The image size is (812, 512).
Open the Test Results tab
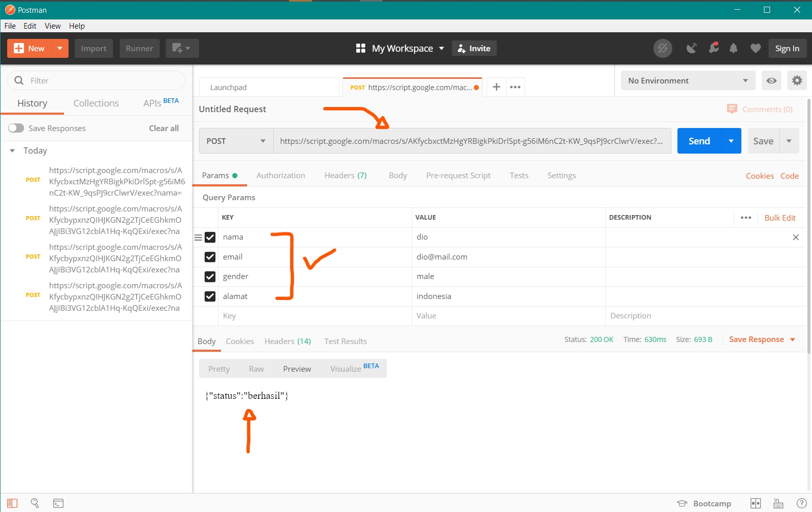point(345,341)
